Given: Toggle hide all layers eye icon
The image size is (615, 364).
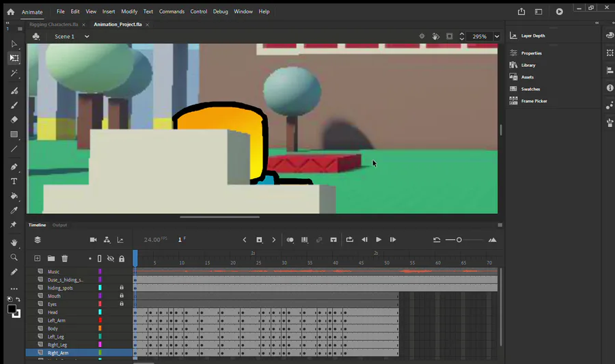Looking at the screenshot, I should 111,259.
